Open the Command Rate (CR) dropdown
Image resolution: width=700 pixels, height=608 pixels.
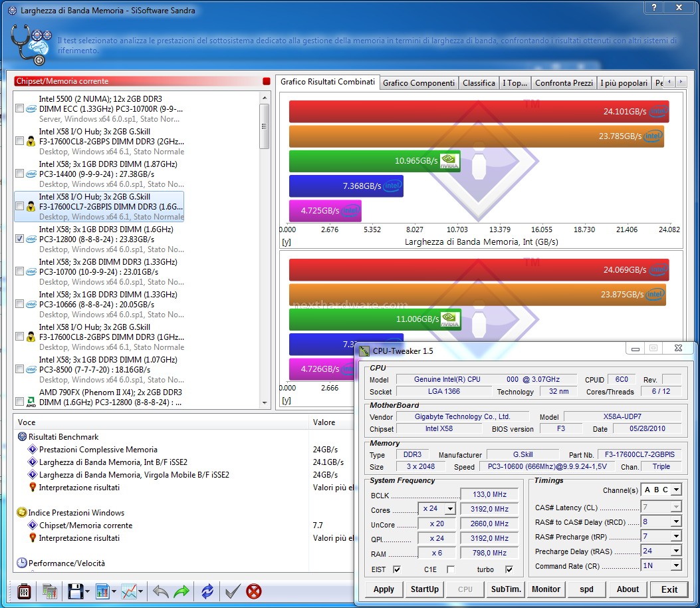pos(676,565)
